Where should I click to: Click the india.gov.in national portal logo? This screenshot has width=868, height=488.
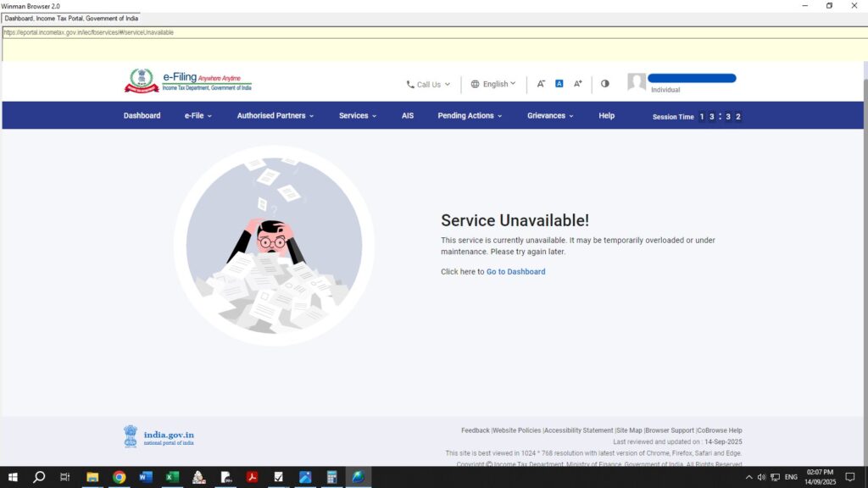click(x=159, y=436)
